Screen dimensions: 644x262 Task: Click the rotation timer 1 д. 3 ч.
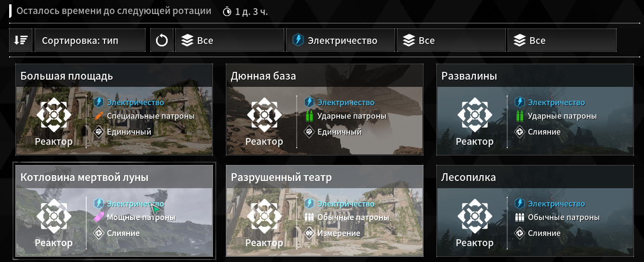coord(246,12)
